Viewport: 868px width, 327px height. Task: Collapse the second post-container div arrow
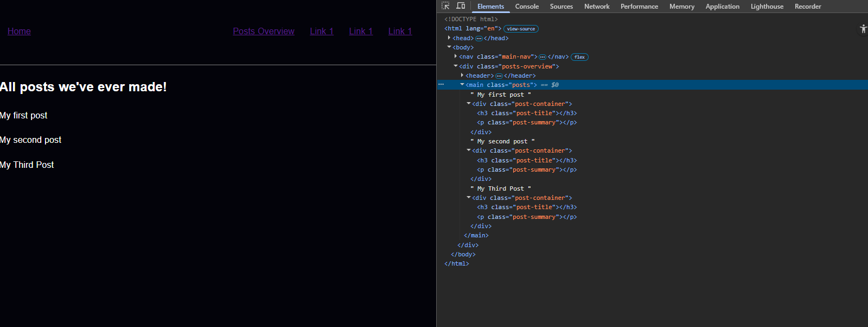(x=469, y=150)
